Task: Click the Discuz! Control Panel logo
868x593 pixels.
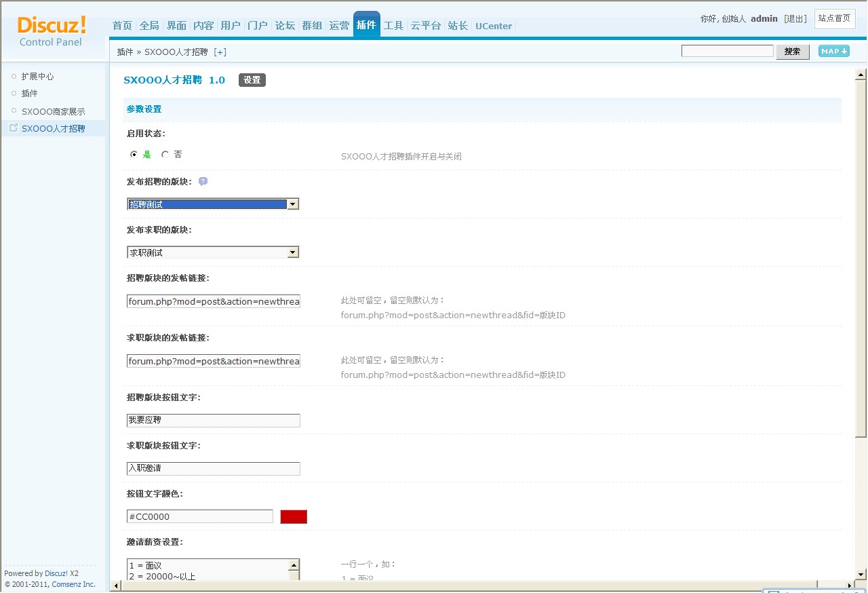Action: tap(52, 31)
